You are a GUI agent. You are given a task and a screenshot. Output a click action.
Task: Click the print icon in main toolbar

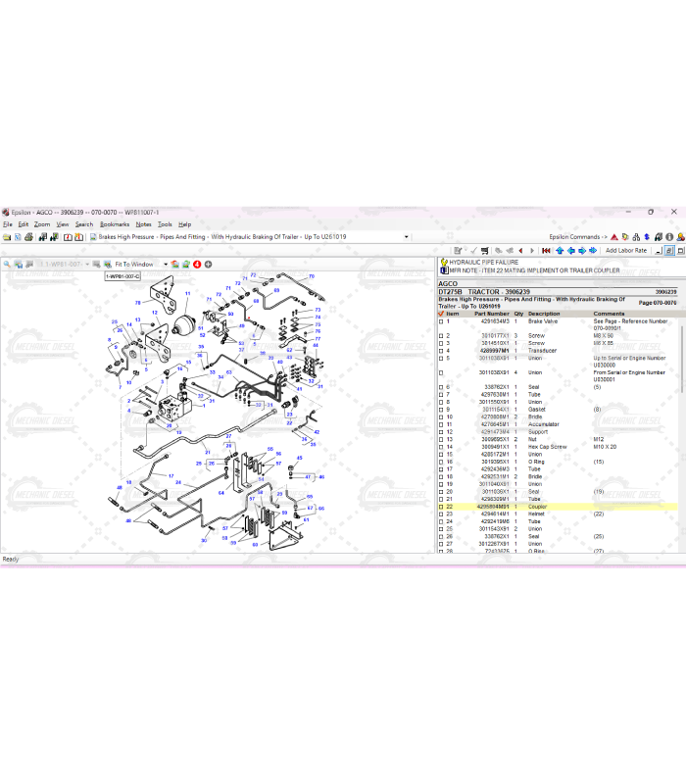[x=28, y=237]
